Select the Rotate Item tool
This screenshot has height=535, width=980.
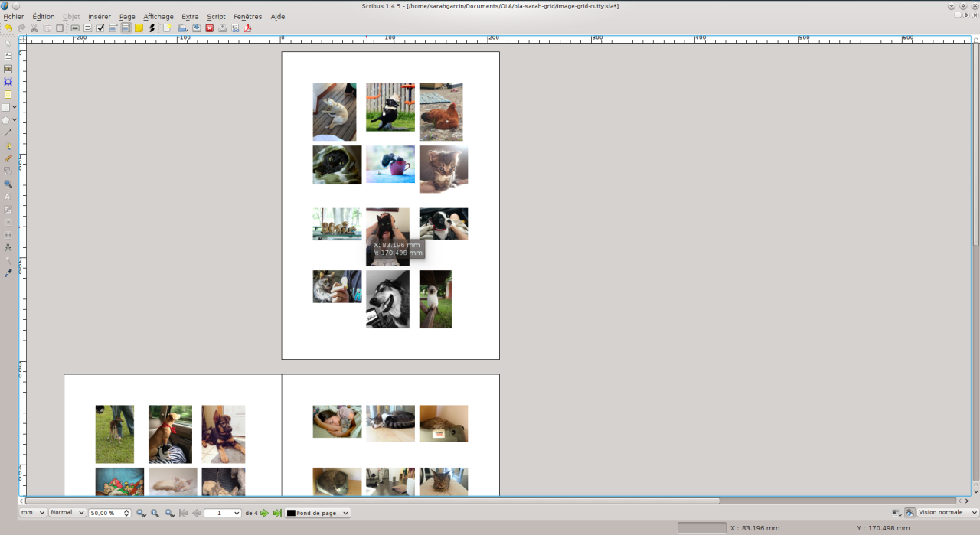pyautogui.click(x=8, y=170)
